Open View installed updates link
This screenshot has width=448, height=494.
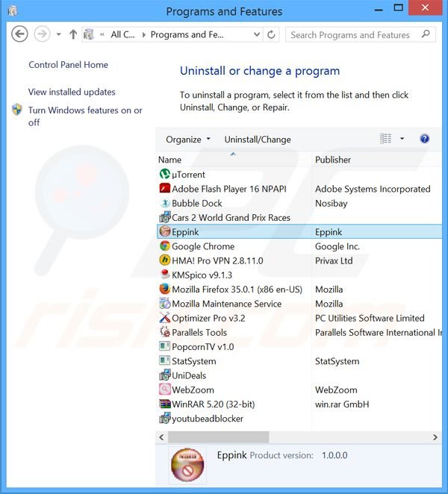coord(72,92)
